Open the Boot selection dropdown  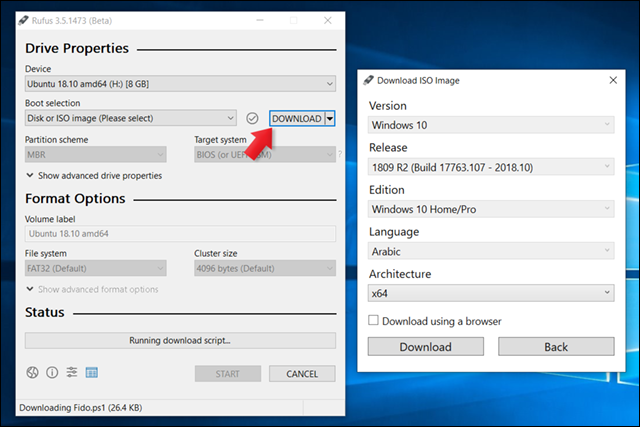(x=131, y=118)
